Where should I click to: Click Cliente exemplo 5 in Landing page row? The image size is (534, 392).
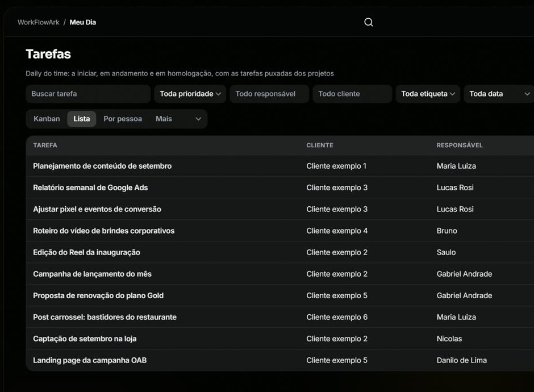tap(337, 360)
